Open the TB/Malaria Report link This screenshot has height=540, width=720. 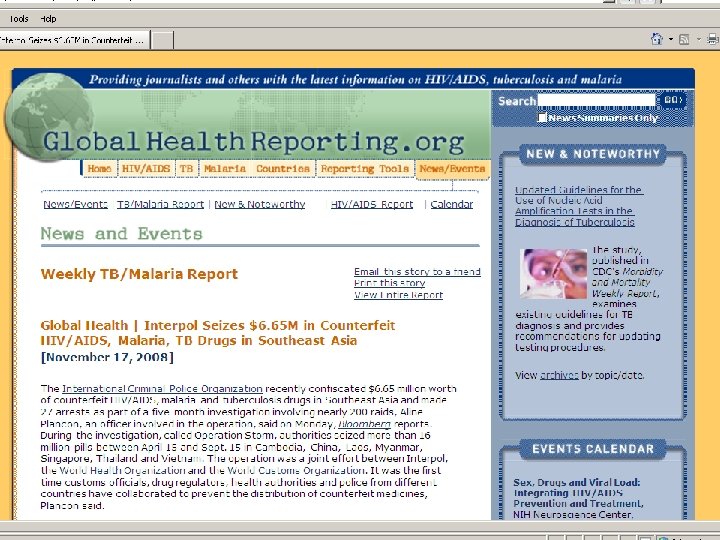coord(160,204)
